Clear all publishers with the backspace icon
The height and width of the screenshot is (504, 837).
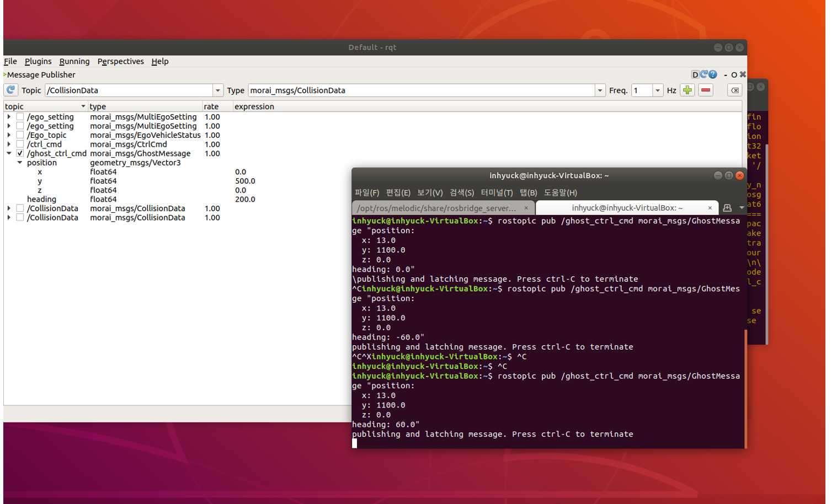(x=734, y=90)
